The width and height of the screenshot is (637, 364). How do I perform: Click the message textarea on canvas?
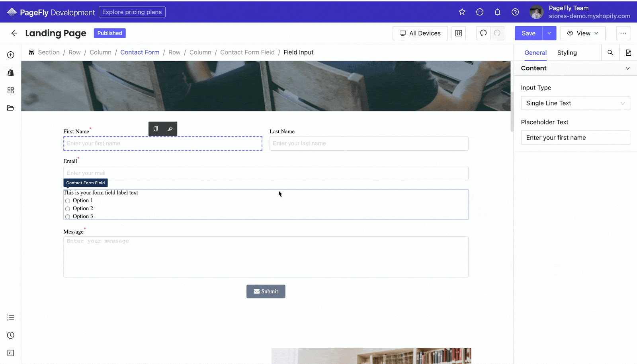(266, 257)
